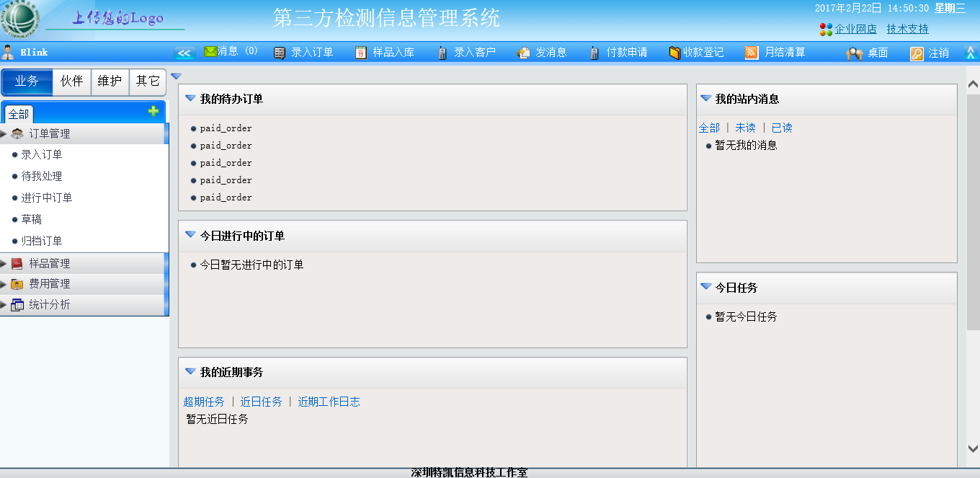
Task: Switch to the 维护 tab
Action: (110, 81)
